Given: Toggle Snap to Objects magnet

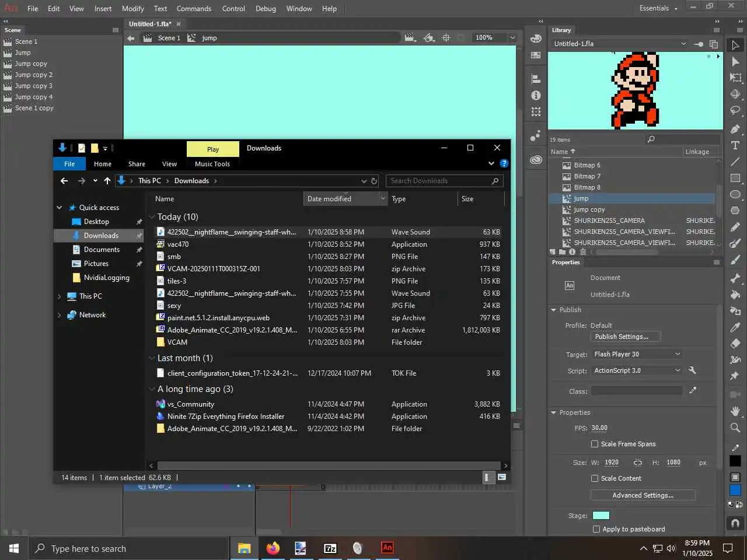Looking at the screenshot, I should pyautogui.click(x=735, y=523).
